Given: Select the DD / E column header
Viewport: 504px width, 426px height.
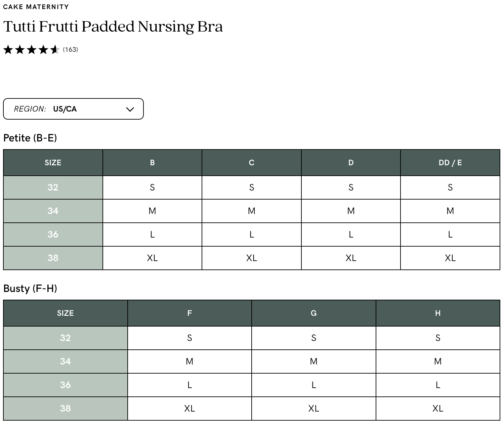Looking at the screenshot, I should pyautogui.click(x=450, y=163).
